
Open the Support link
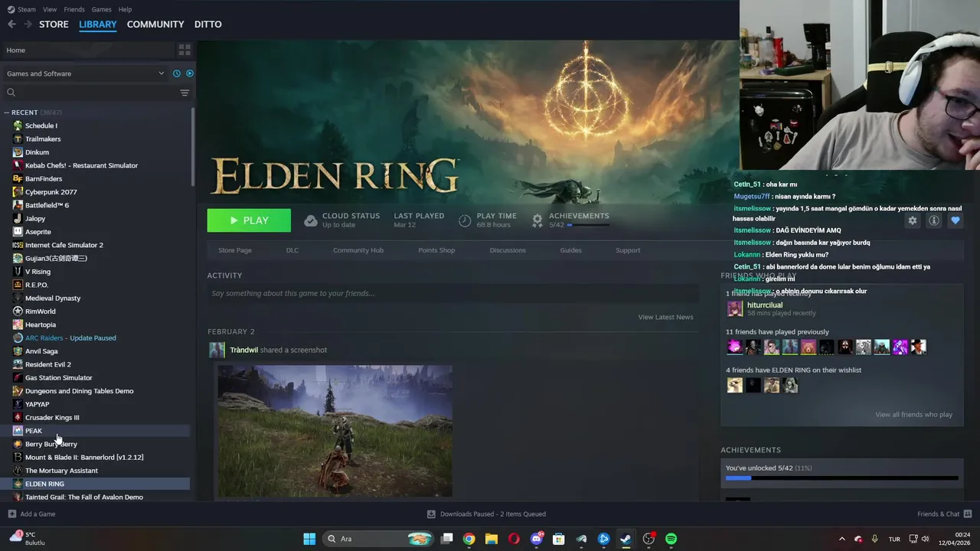(628, 250)
